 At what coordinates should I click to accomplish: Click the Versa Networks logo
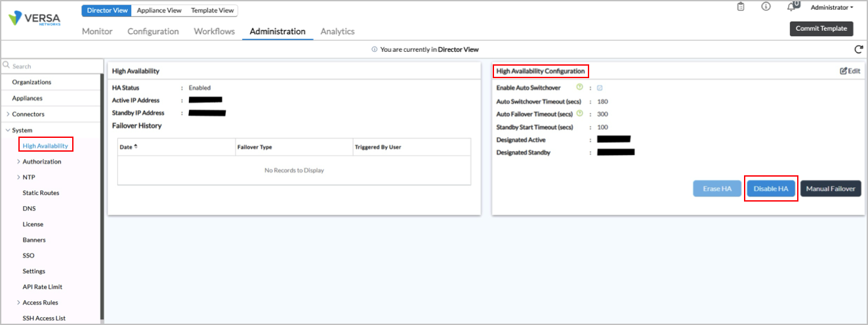(x=34, y=18)
